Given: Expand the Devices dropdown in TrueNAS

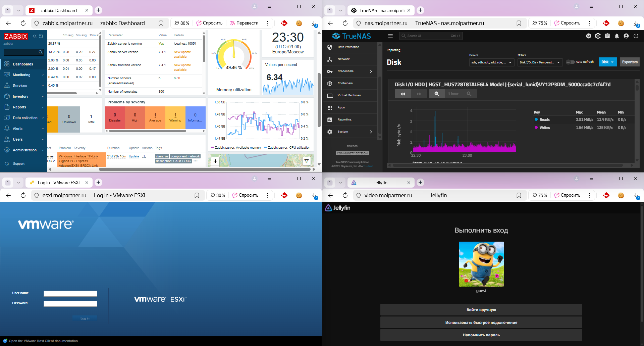Looking at the screenshot, I should tap(491, 62).
